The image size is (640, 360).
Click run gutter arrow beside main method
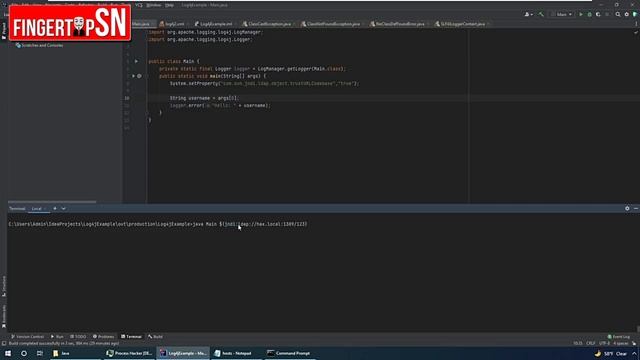click(x=133, y=76)
